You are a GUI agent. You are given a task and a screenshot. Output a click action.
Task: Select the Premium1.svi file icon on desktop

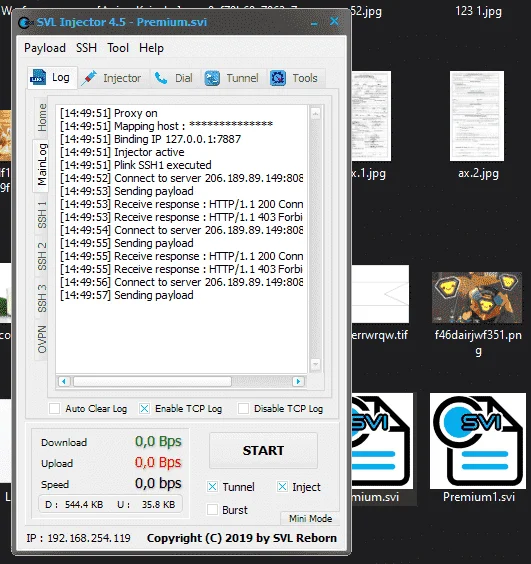click(478, 441)
